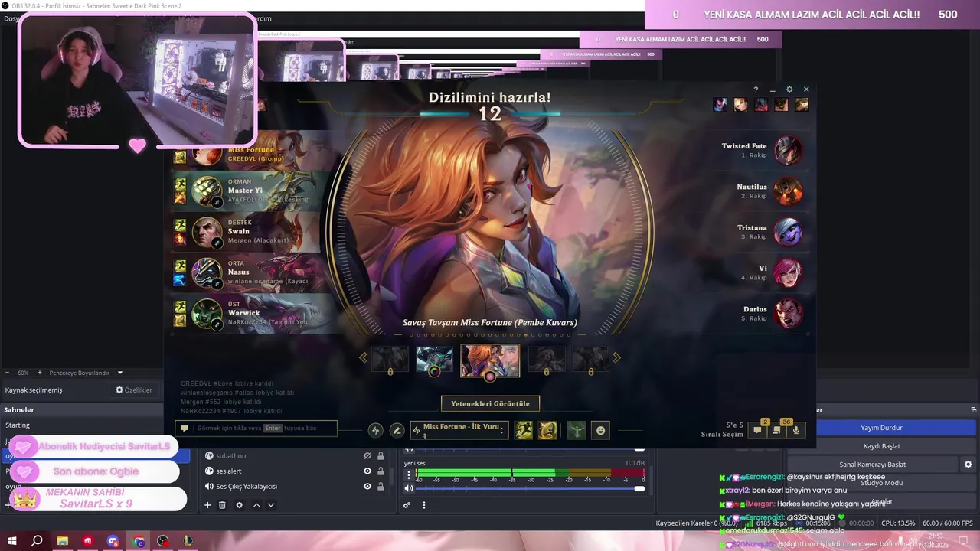Select the Nautilus enemy portrait
The image size is (980, 551).
click(x=788, y=191)
